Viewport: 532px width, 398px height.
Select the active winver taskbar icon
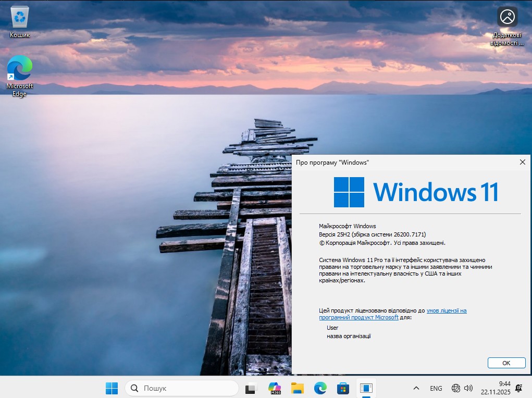tap(366, 388)
